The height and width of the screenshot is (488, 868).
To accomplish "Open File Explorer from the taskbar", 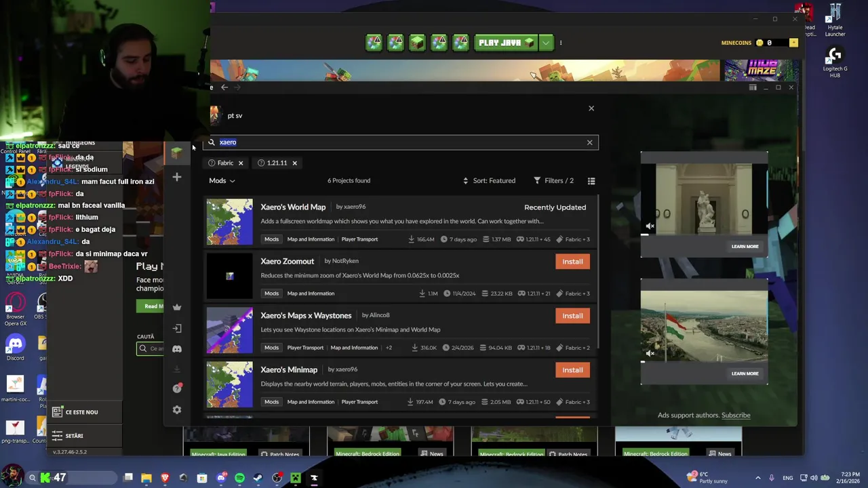I will [146, 478].
